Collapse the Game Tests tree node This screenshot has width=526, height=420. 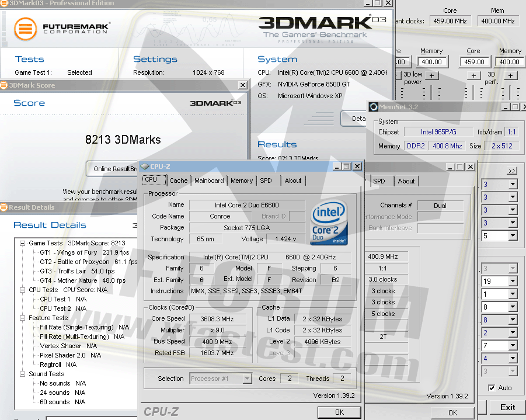23,243
